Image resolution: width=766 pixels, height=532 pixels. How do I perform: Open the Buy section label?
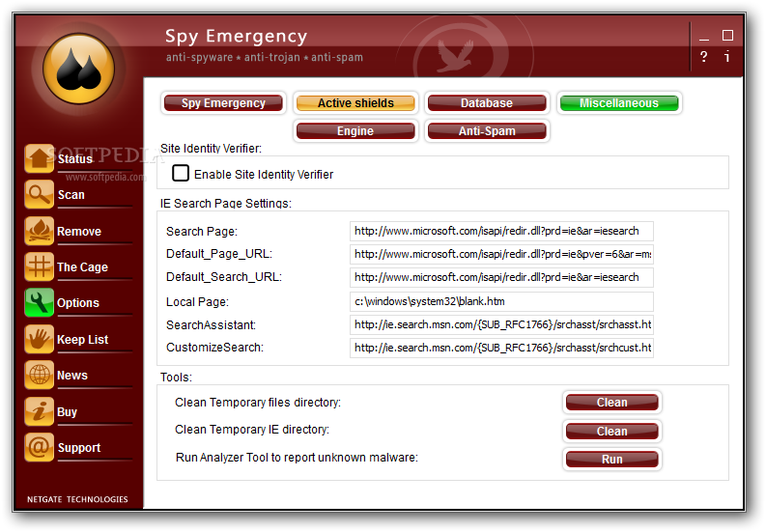click(67, 412)
